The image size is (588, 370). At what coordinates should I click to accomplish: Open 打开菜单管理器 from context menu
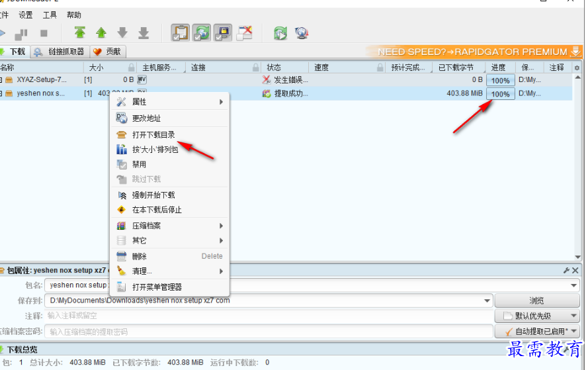click(169, 287)
